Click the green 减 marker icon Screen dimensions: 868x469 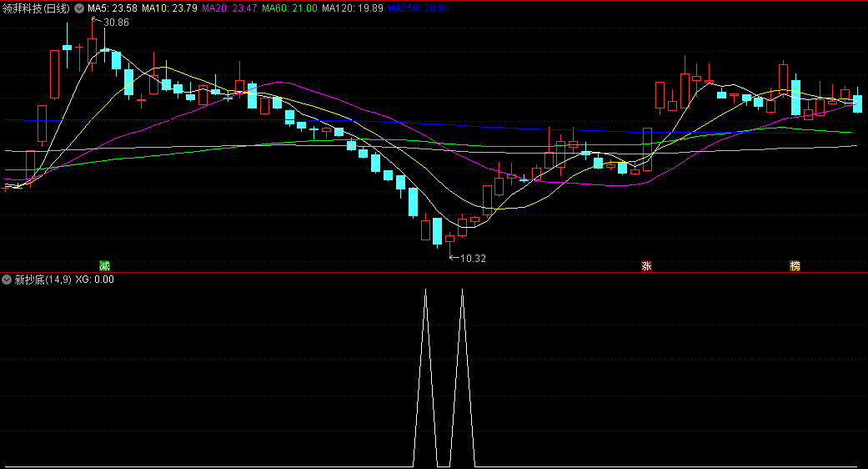click(104, 265)
